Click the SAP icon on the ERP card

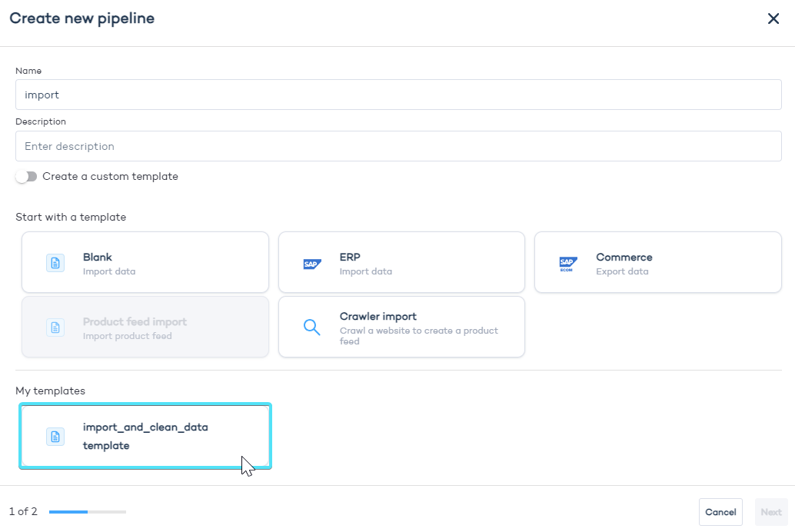coord(311,262)
